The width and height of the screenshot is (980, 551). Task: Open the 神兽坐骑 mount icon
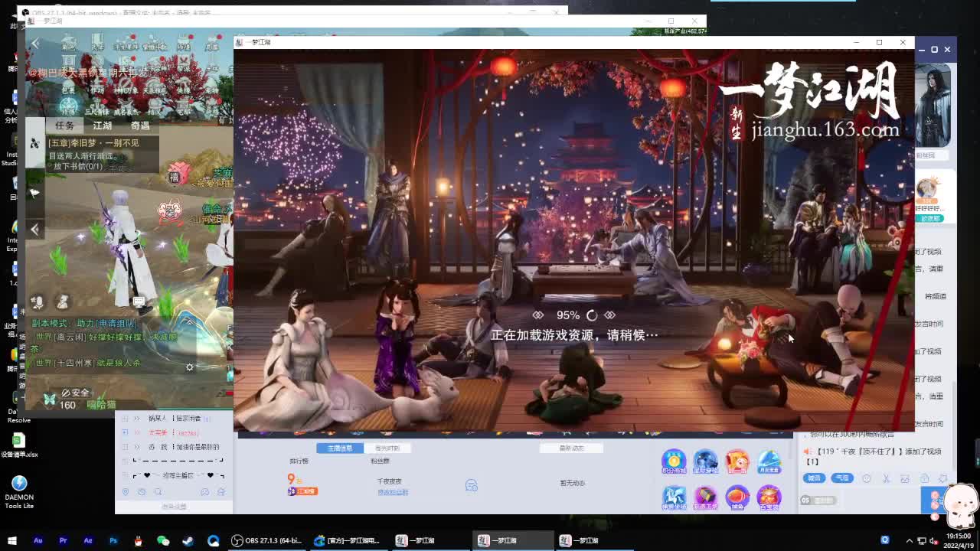tap(674, 497)
